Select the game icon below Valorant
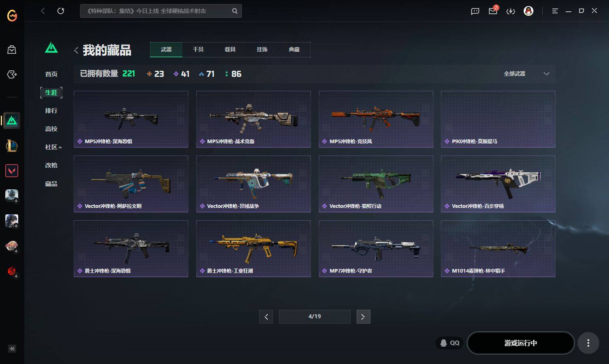 pyautogui.click(x=12, y=196)
